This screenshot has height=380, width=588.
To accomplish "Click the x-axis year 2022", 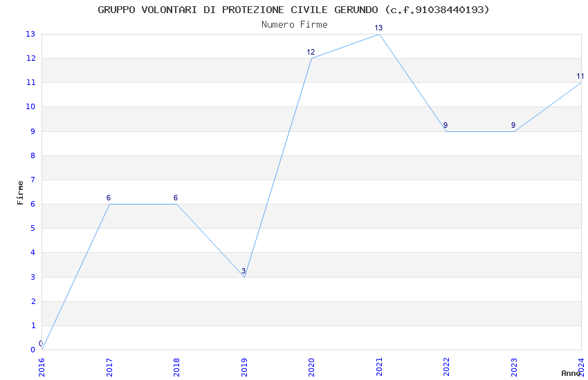I will (x=446, y=368).
